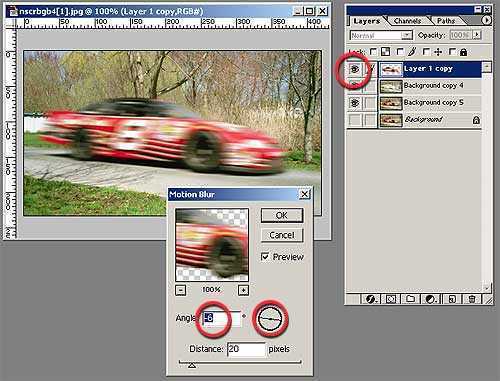Click the Create new layer icon
This screenshot has height=381, width=500.
click(452, 299)
